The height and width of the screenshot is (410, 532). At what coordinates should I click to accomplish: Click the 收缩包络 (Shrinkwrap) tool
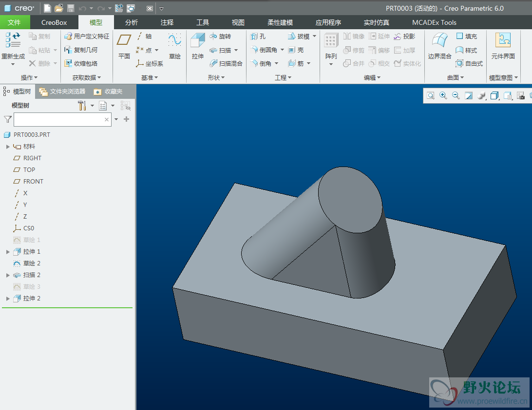pyautogui.click(x=81, y=63)
